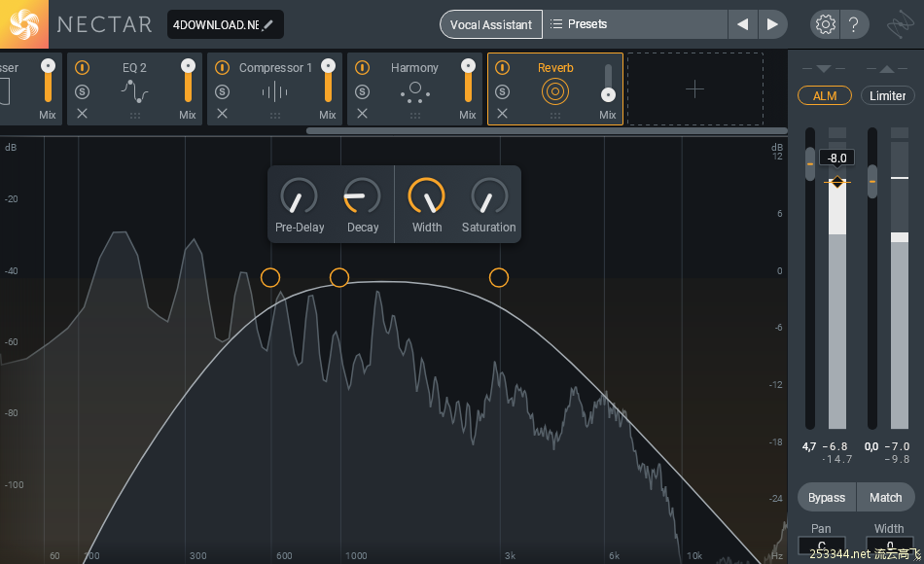
Task: Click the Reverb concentric circles icon
Action: pos(555,92)
